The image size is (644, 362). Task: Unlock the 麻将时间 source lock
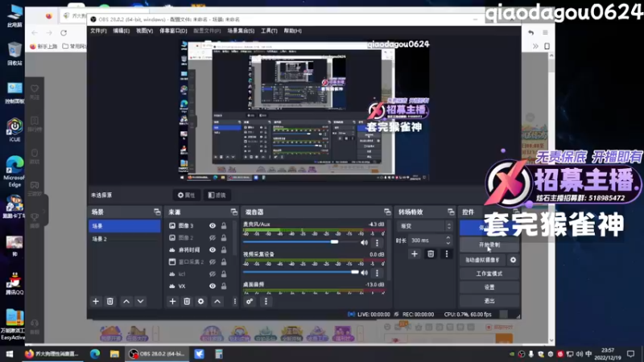point(224,249)
